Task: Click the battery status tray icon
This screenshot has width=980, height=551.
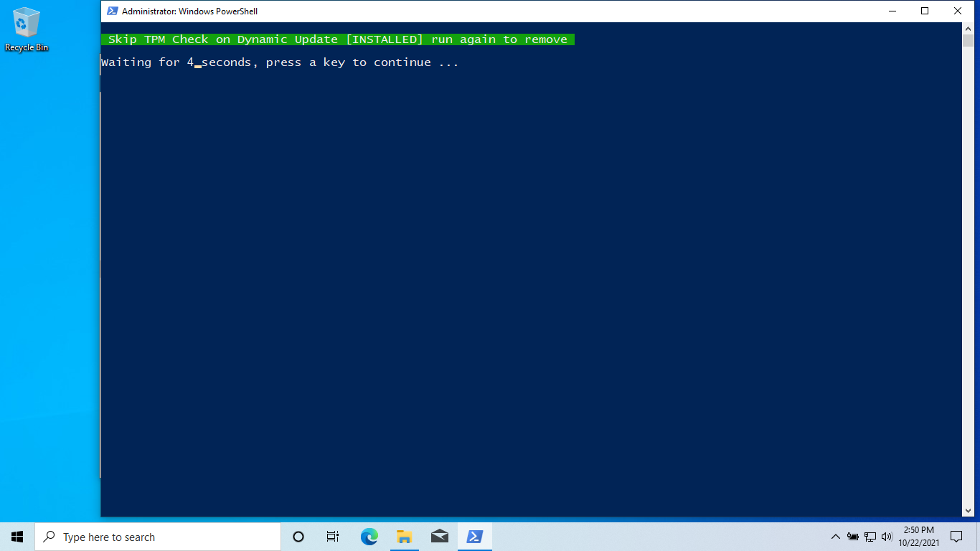Action: 853,537
